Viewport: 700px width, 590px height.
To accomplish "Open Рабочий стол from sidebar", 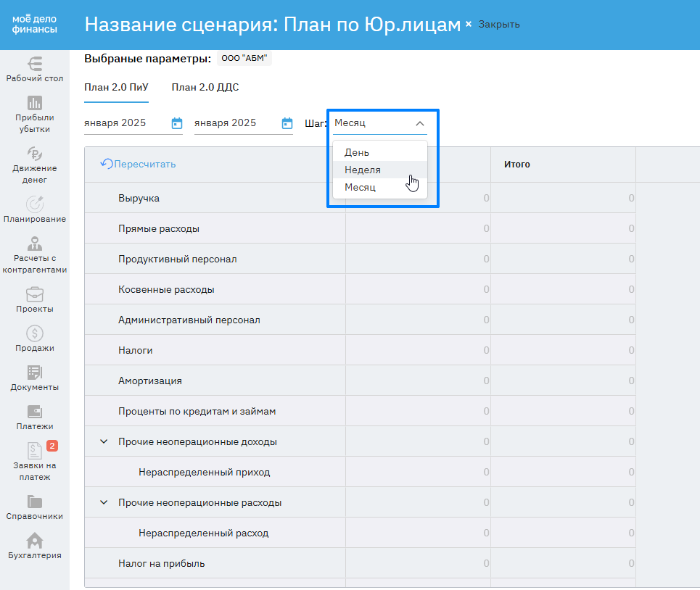I will point(34,70).
